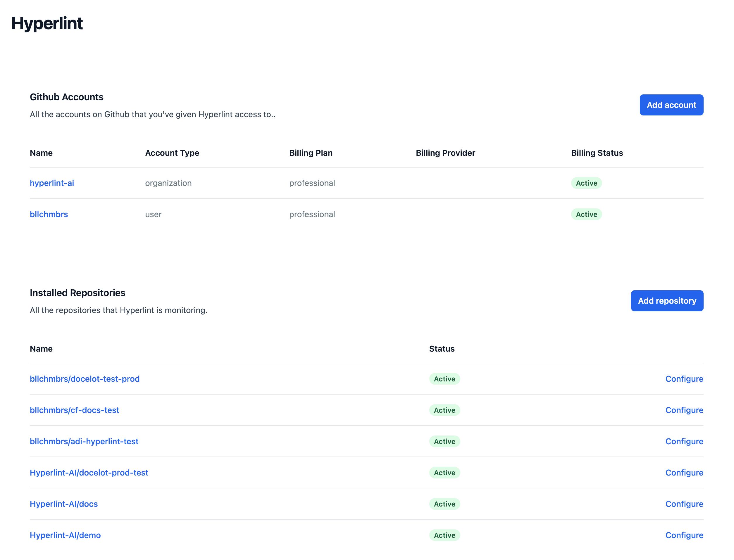Open the hyperlint-ai organization account
This screenshot has height=560, width=734.
pyautogui.click(x=52, y=183)
